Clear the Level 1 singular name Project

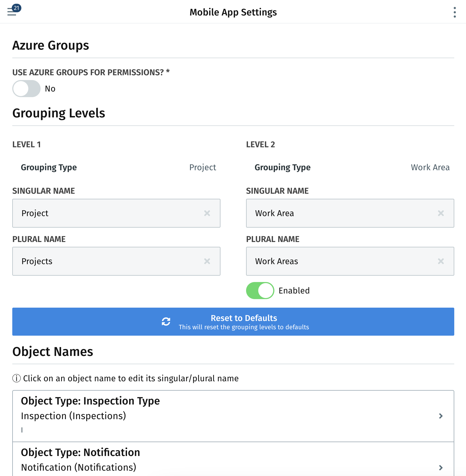pos(207,213)
